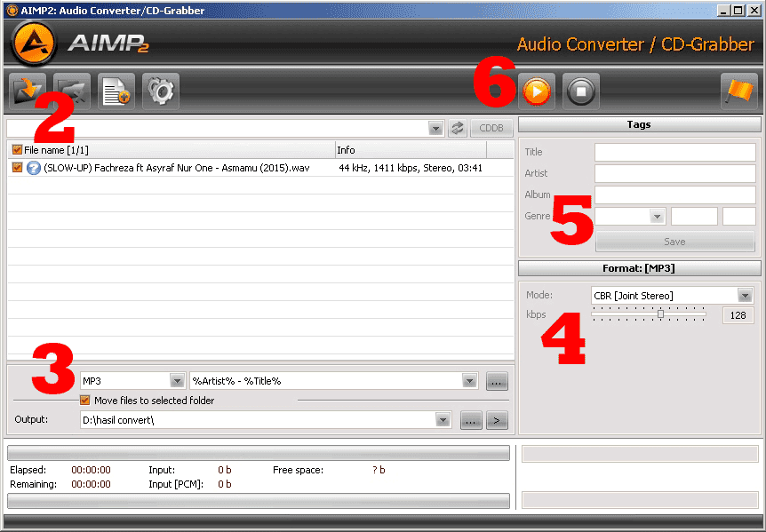This screenshot has width=766, height=532.
Task: Click the Album tag input field
Action: [x=675, y=195]
